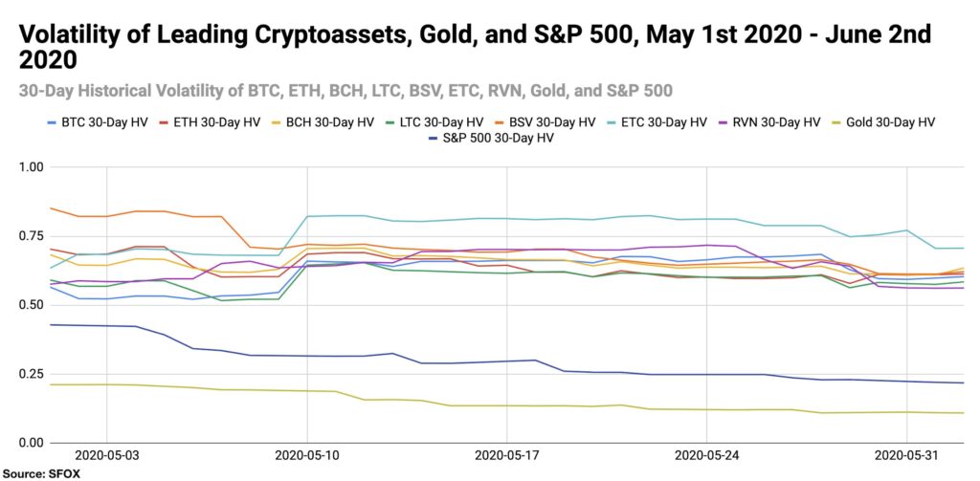This screenshot has height=481, width=980.
Task: Click the BSV 30-Day HV legend label
Action: coord(544,122)
